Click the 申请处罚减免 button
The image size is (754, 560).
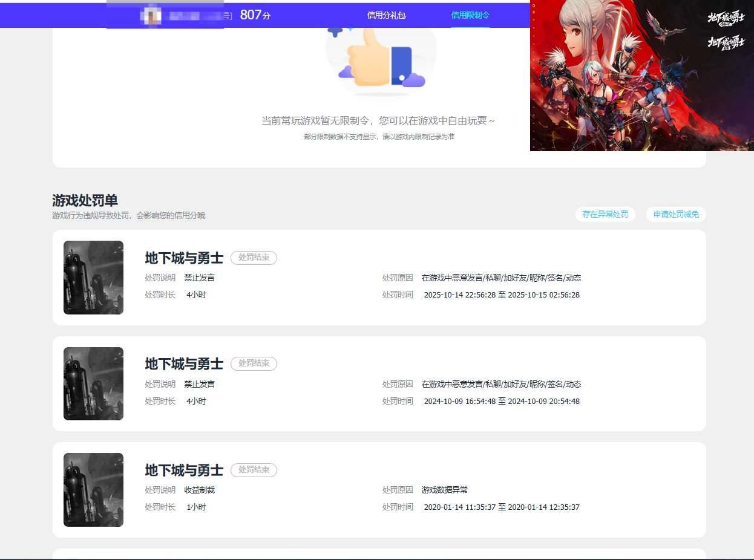(x=676, y=214)
